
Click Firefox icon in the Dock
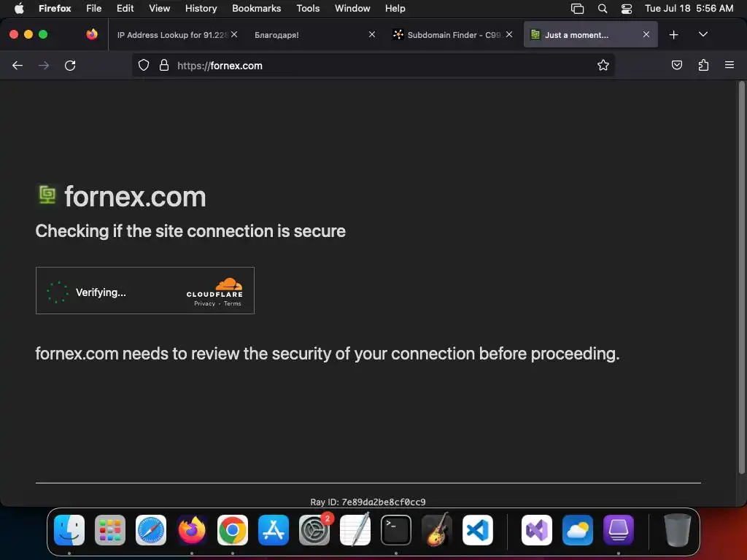tap(192, 530)
